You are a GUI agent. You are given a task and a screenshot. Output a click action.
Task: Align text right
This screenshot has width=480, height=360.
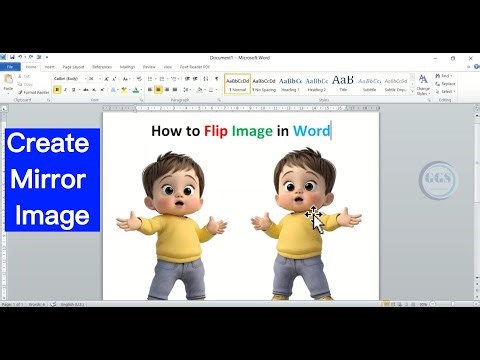click(166, 90)
